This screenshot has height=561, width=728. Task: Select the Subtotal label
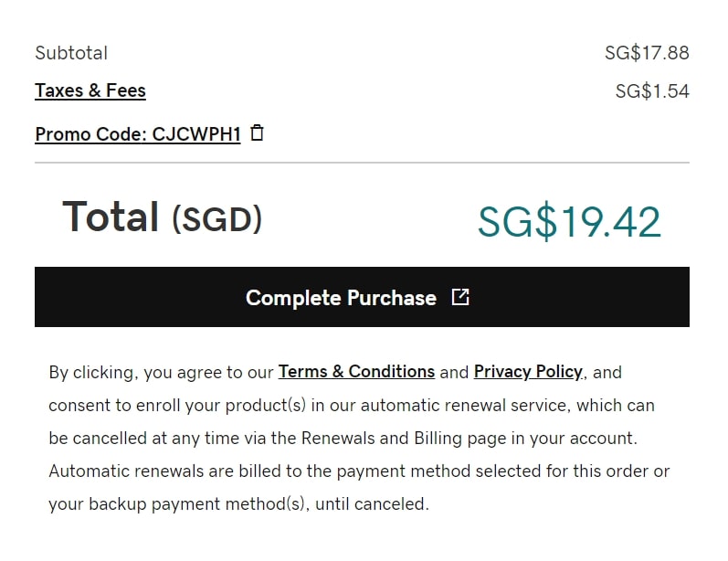pyautogui.click(x=71, y=53)
